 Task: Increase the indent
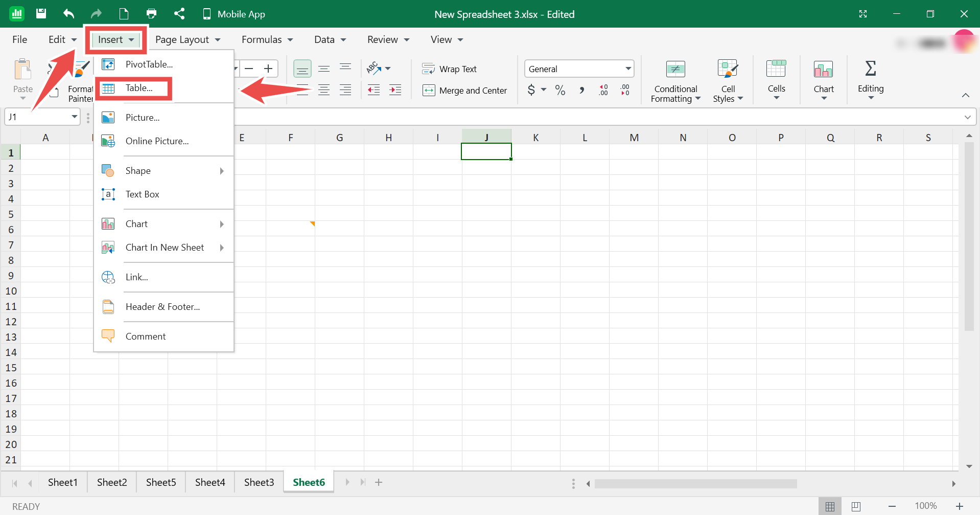(395, 90)
